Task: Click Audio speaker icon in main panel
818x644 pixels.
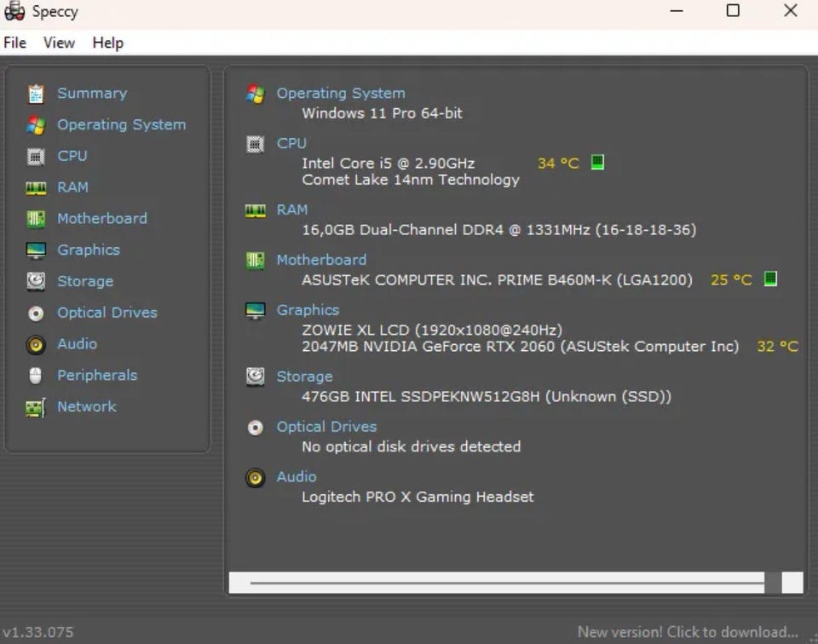Action: tap(255, 478)
